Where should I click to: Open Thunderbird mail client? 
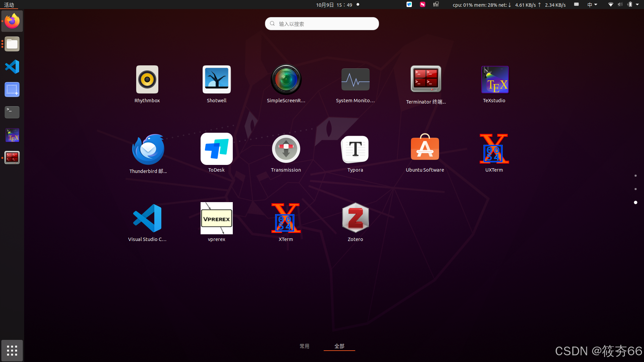click(148, 149)
